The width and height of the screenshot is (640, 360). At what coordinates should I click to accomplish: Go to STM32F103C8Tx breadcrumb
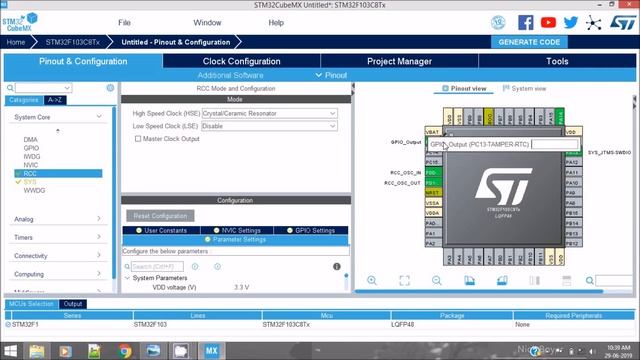72,42
